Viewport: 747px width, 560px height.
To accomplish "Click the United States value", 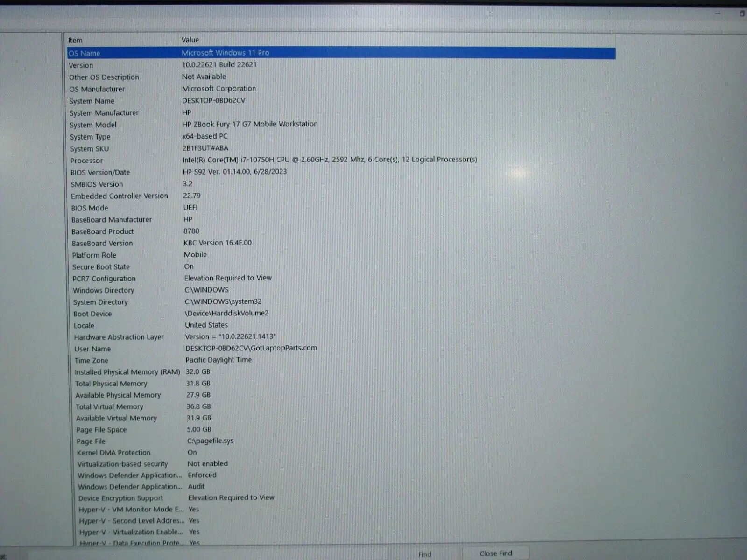I will tap(206, 325).
